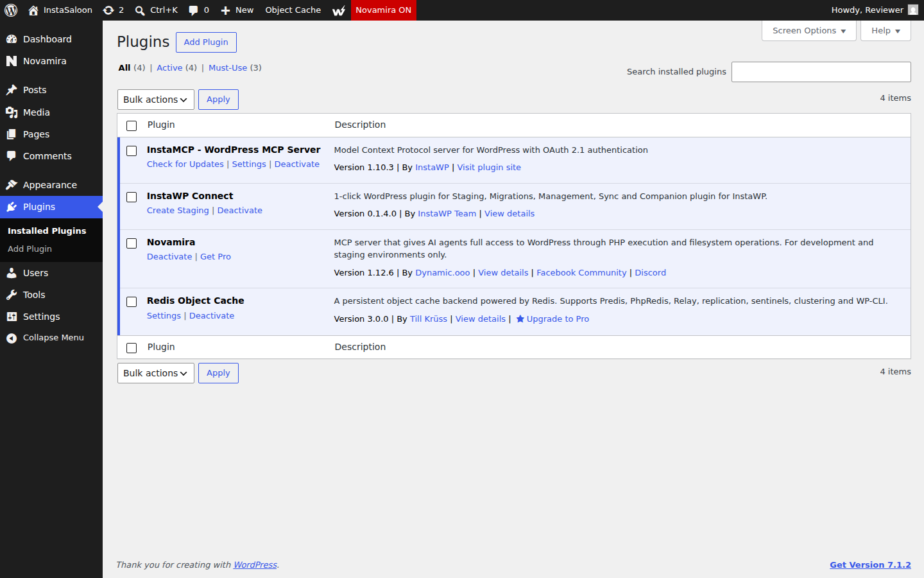Click the top Apply button
Screen dimensions: 924x578
click(218, 100)
